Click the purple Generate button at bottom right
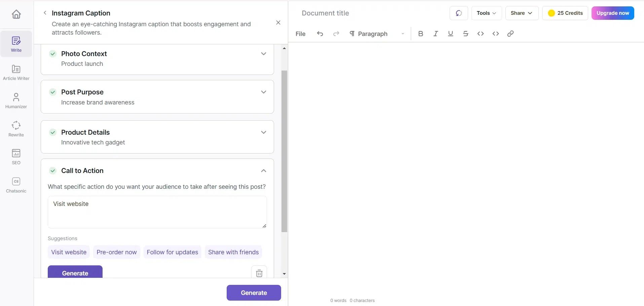 254,293
